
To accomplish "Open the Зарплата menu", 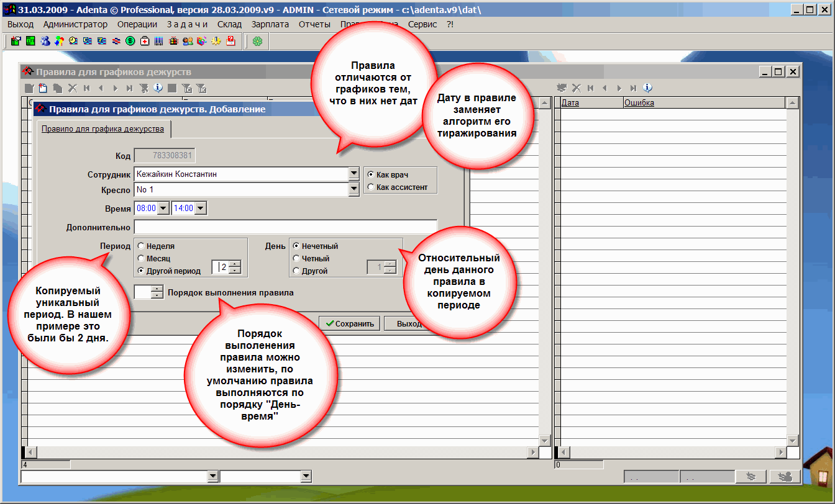I will click(x=270, y=24).
